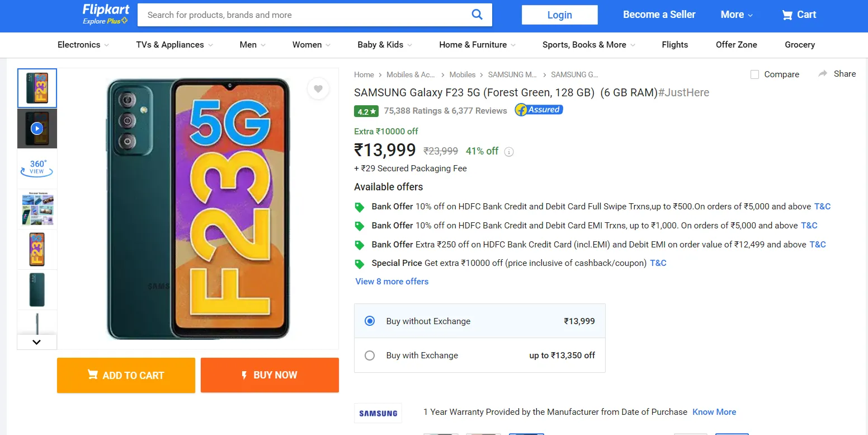Open the Cart icon in header
Viewport: 868px width, 435px height.
coord(787,15)
